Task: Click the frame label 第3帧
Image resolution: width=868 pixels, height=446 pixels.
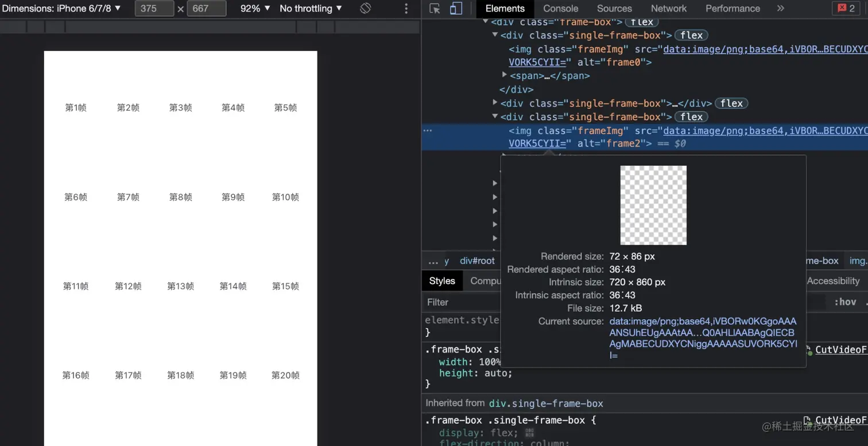Action: tap(180, 107)
